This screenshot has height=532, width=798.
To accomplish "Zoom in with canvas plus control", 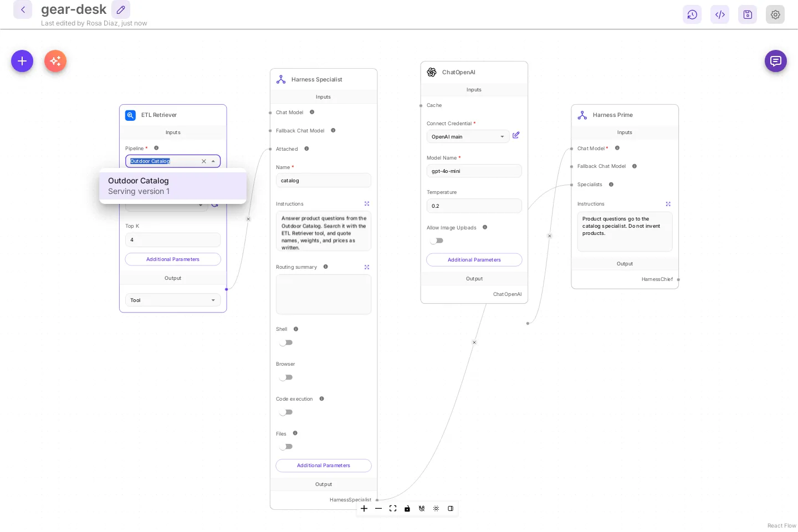I will (x=364, y=509).
